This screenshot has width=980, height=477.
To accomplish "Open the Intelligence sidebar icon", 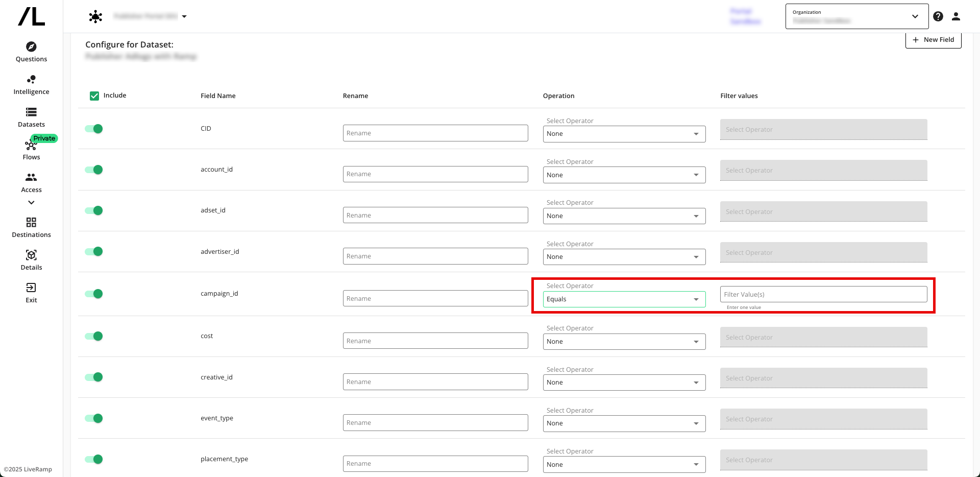I will click(31, 80).
